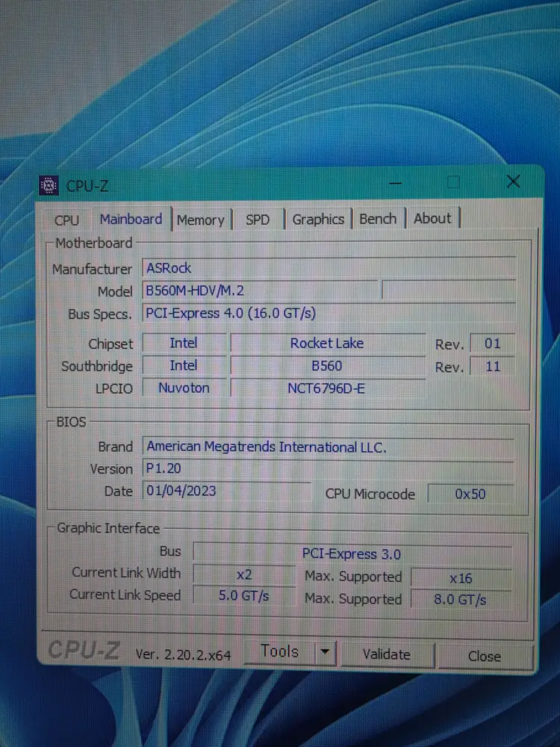Click the BIOS brand American Megatrends field
560x747 pixels.
(x=329, y=447)
